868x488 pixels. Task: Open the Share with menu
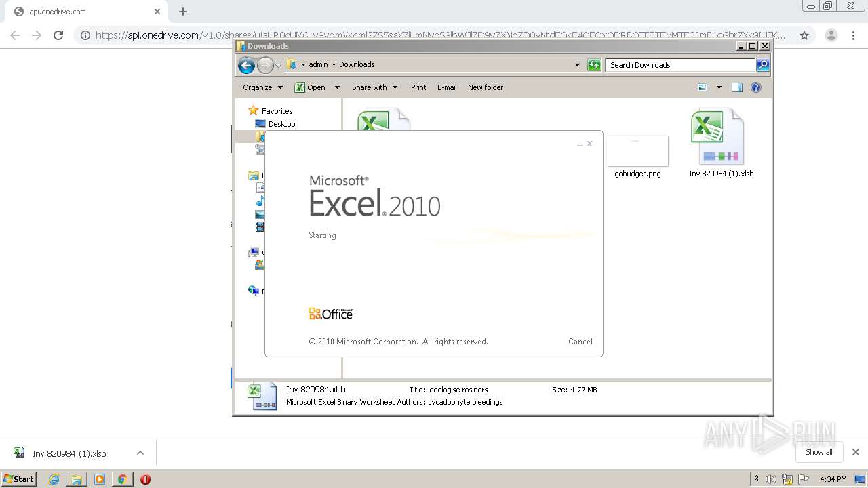(374, 87)
